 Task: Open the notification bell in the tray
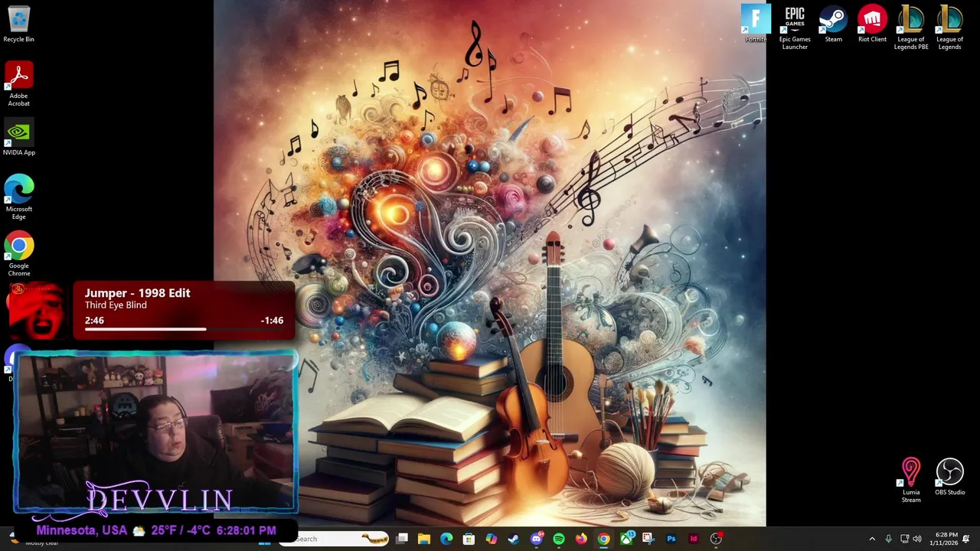pos(966,539)
